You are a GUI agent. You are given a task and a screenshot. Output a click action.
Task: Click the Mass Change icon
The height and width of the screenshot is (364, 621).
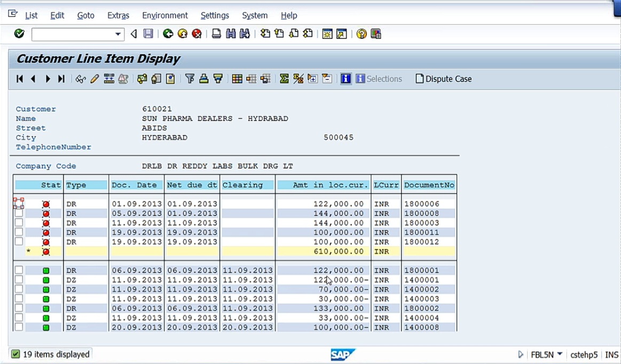click(x=109, y=79)
